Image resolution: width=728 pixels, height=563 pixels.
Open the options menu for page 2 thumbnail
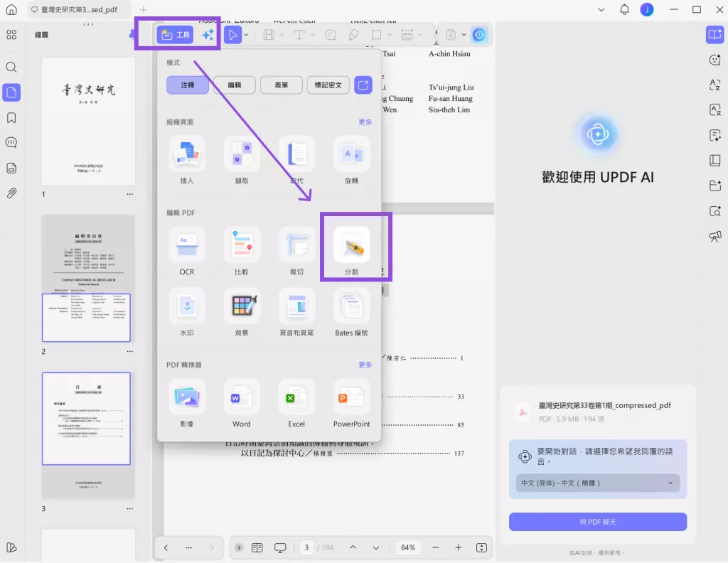pos(129,351)
